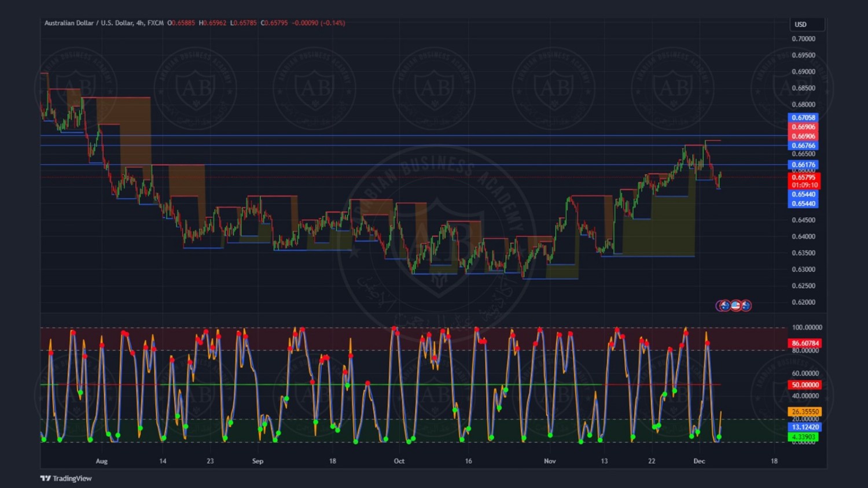Click the 0.64000 price axis tick

[x=803, y=236]
